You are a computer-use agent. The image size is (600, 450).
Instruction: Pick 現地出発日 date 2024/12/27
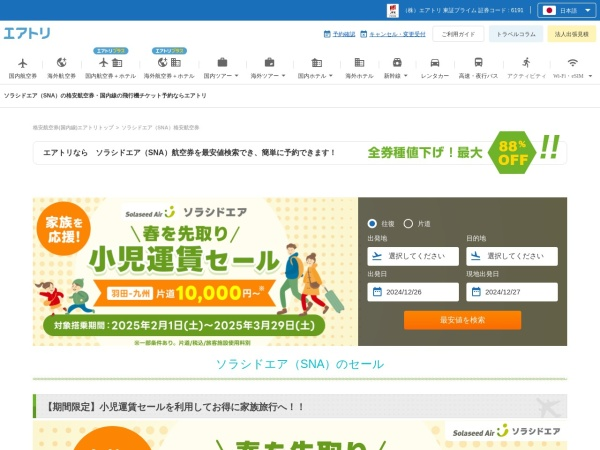click(512, 292)
